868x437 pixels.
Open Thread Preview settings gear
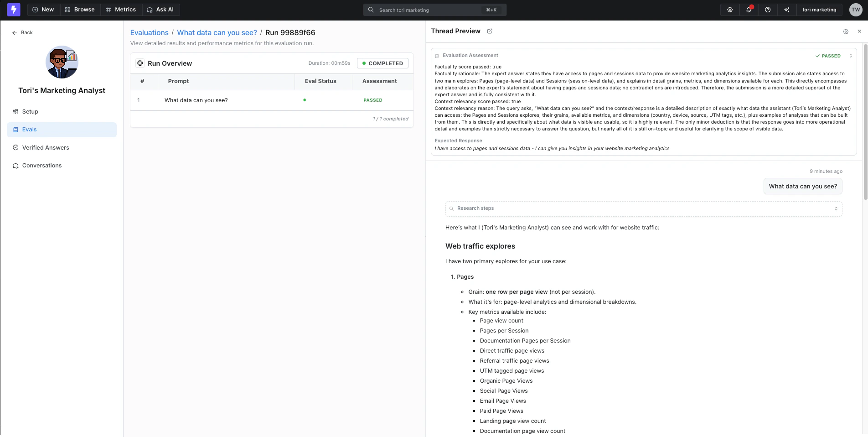coord(846,31)
